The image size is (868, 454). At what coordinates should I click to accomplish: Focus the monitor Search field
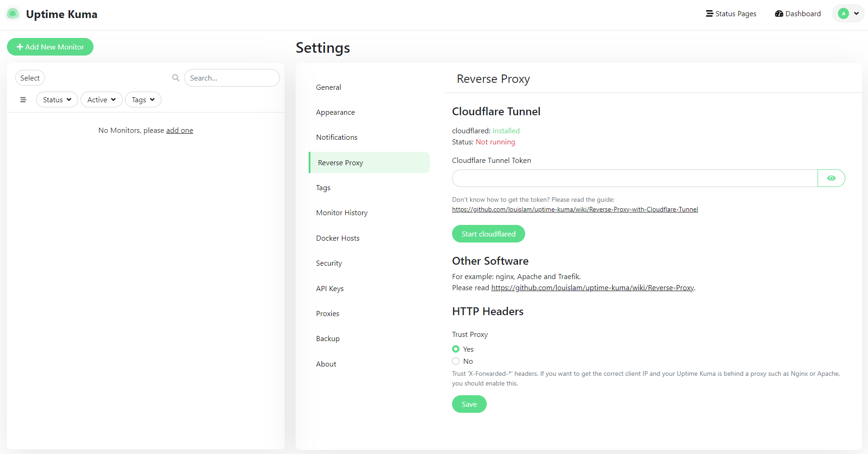pyautogui.click(x=232, y=78)
